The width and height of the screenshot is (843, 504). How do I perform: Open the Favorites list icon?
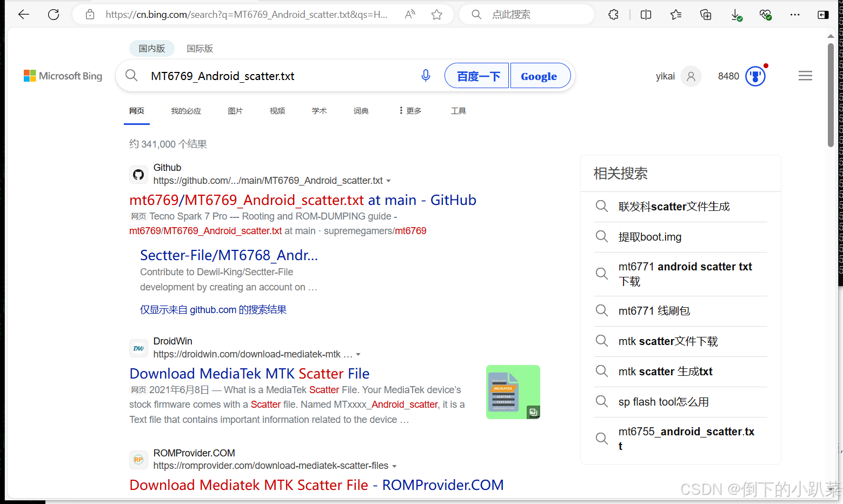(x=676, y=15)
